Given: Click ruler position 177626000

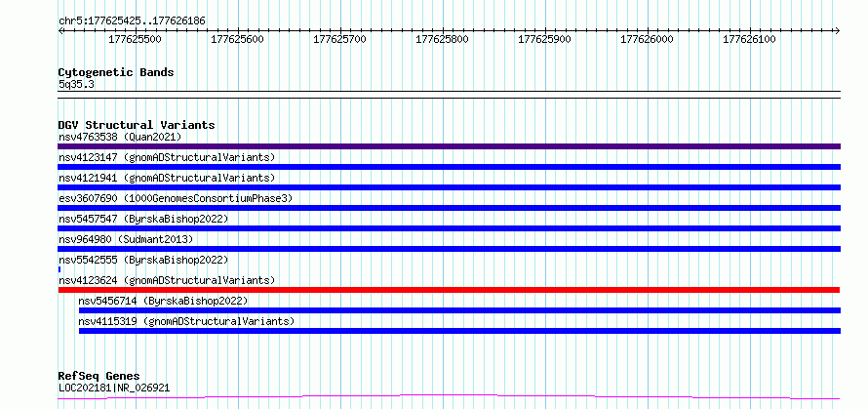Looking at the screenshot, I should pos(648,39).
